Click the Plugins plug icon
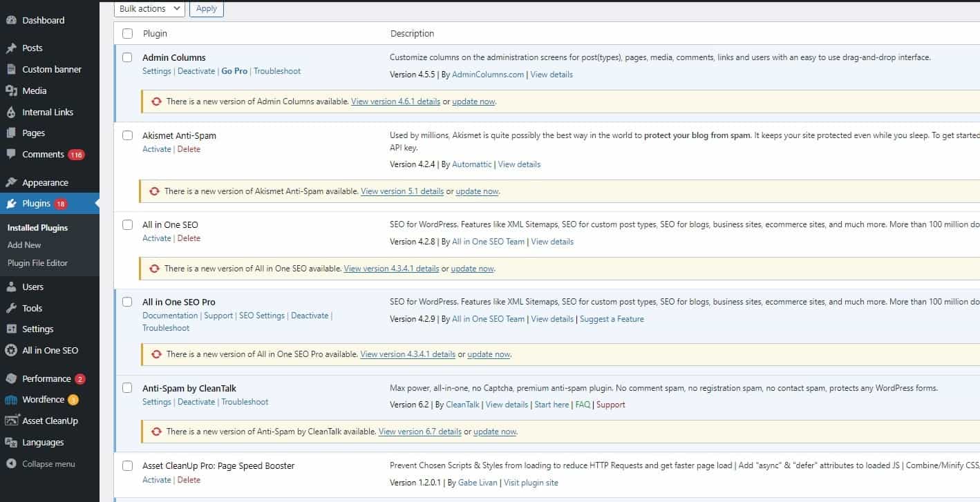Screen dimensions: 980x502 pos(11,204)
